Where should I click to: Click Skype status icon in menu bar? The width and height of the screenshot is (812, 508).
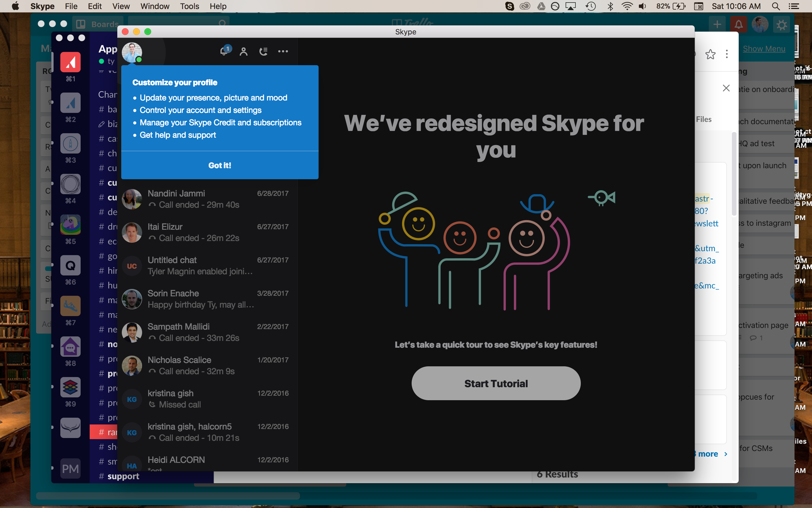point(509,6)
